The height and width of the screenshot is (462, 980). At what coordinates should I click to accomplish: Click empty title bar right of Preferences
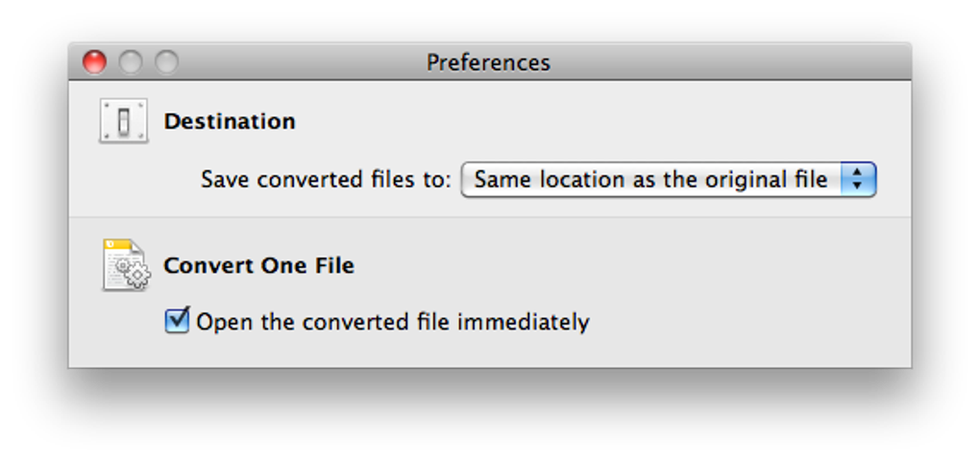730,63
